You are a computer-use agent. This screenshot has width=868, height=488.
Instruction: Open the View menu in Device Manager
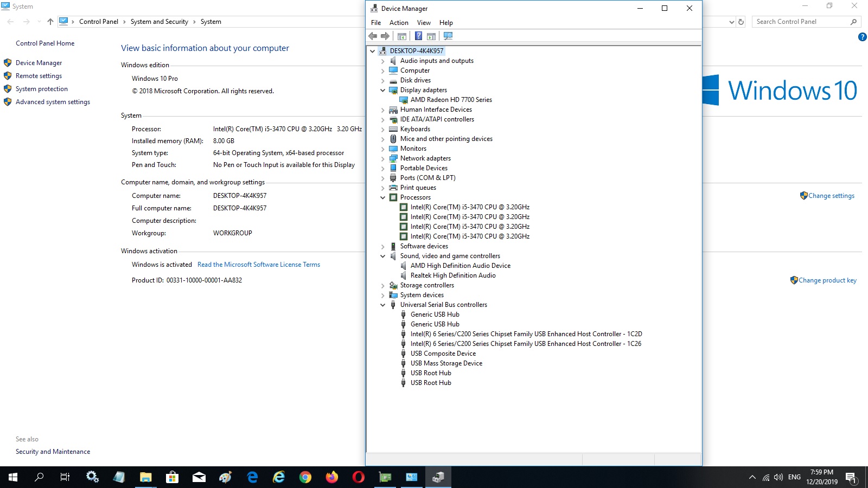point(424,23)
